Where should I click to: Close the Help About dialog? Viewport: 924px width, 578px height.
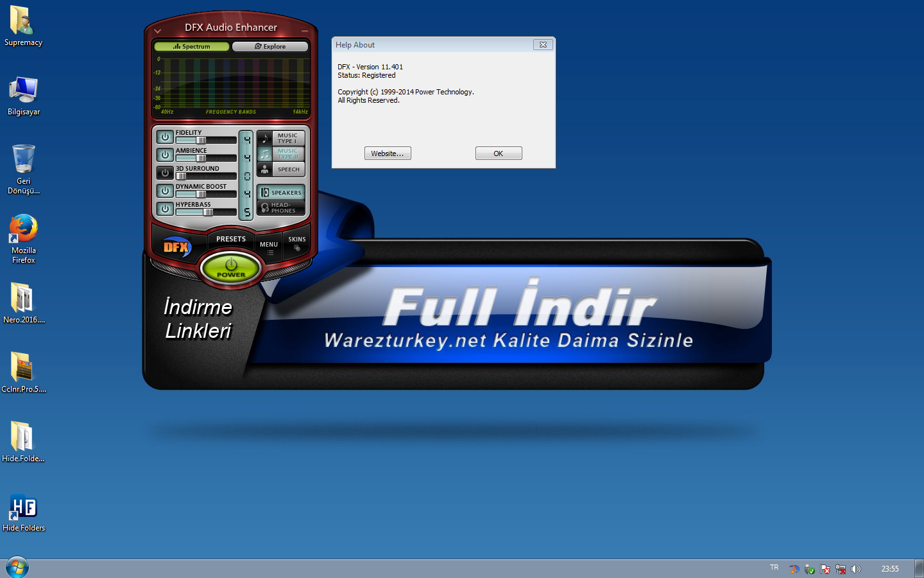[543, 45]
